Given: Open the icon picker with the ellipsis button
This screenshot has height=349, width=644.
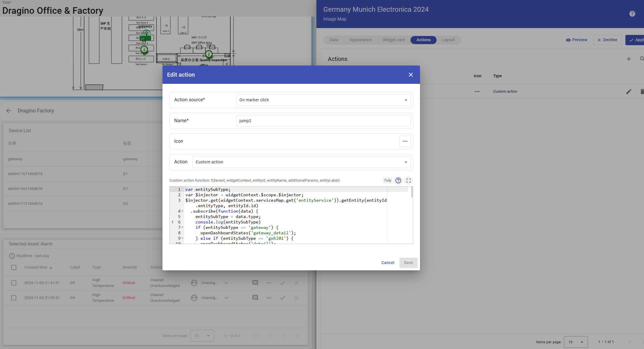Looking at the screenshot, I should click(405, 141).
